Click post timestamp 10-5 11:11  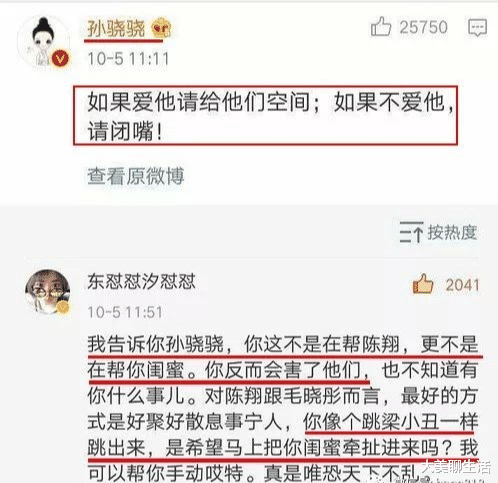[128, 59]
